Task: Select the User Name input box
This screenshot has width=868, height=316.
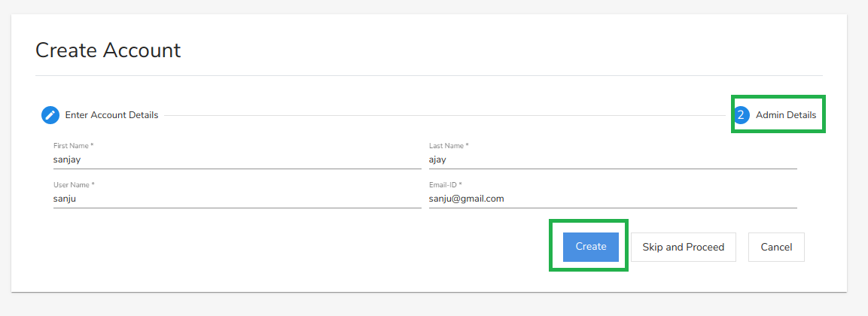Action: click(x=236, y=199)
